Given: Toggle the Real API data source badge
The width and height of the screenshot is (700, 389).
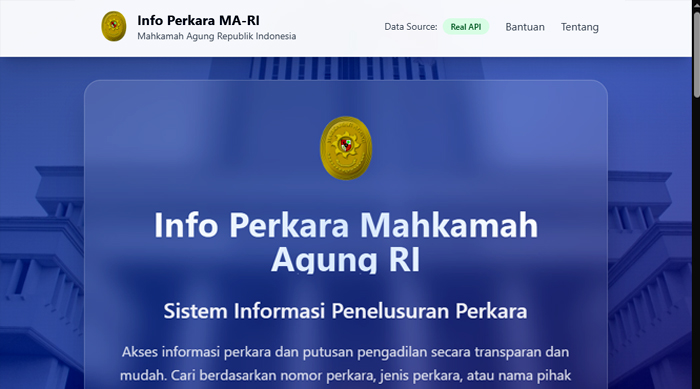Looking at the screenshot, I should (x=466, y=27).
